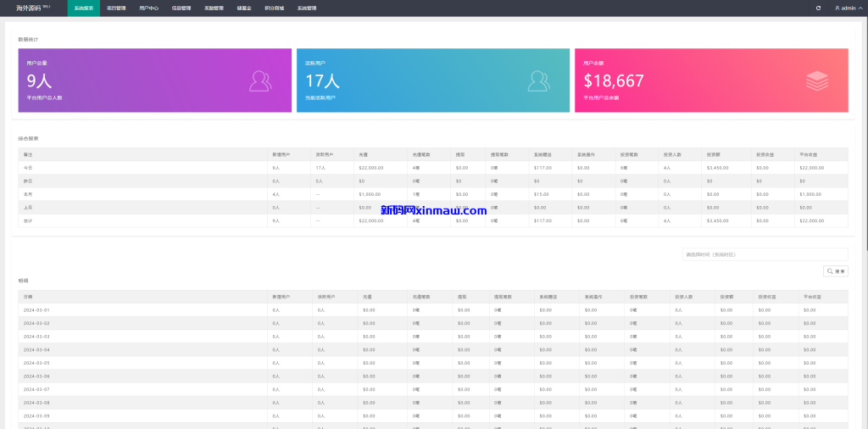The height and width of the screenshot is (429, 868).
Task: Click the pink 用户余额 $18,667 card
Action: tap(710, 81)
